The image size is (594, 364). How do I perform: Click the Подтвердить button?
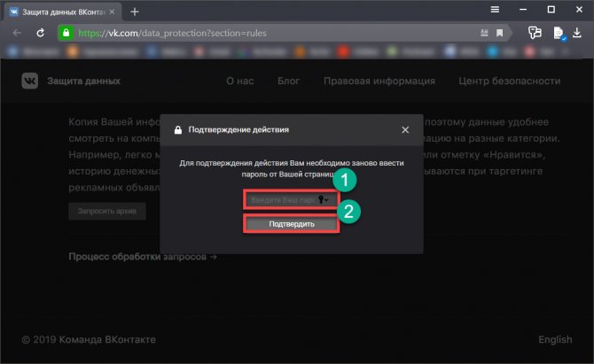pyautogui.click(x=292, y=224)
